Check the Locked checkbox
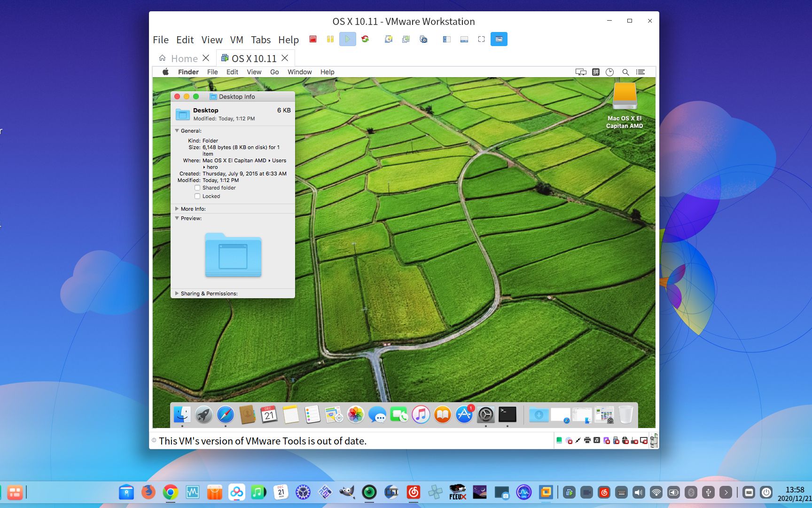Viewport: 812px width, 508px height. tap(197, 196)
